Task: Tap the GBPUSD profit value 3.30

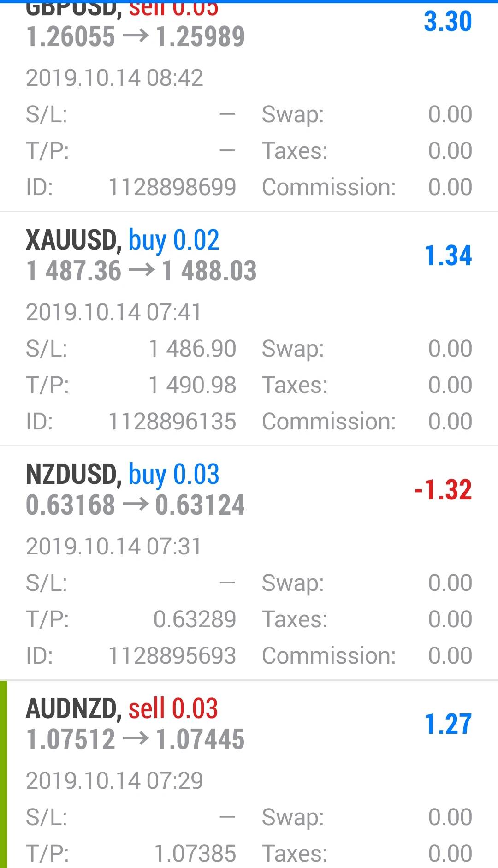Action: coord(448,21)
